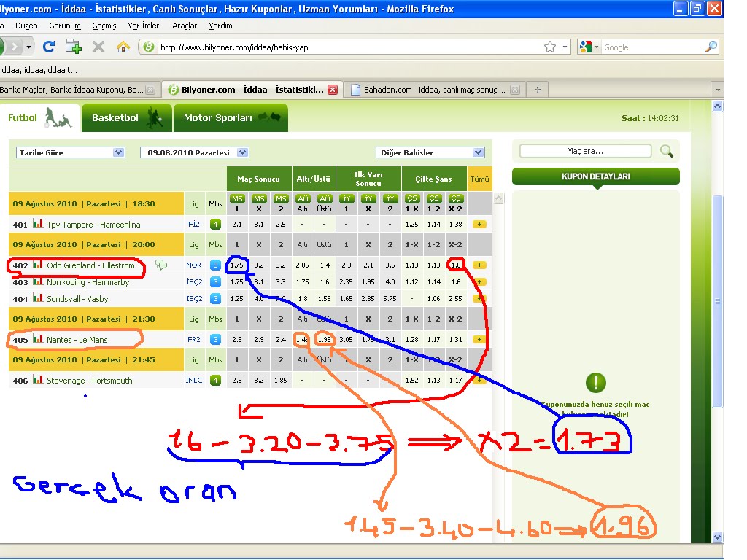
Task: Click the match list scroll up arrow
Action: [498, 198]
